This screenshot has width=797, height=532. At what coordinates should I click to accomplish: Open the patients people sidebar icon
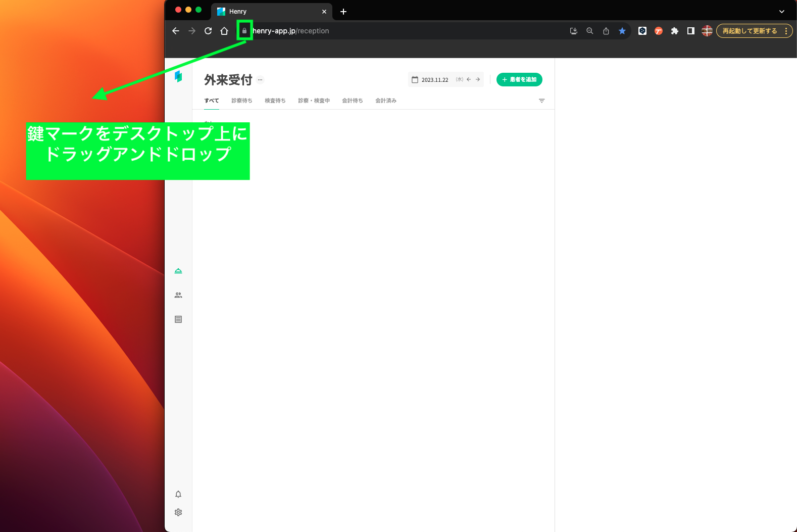178,295
